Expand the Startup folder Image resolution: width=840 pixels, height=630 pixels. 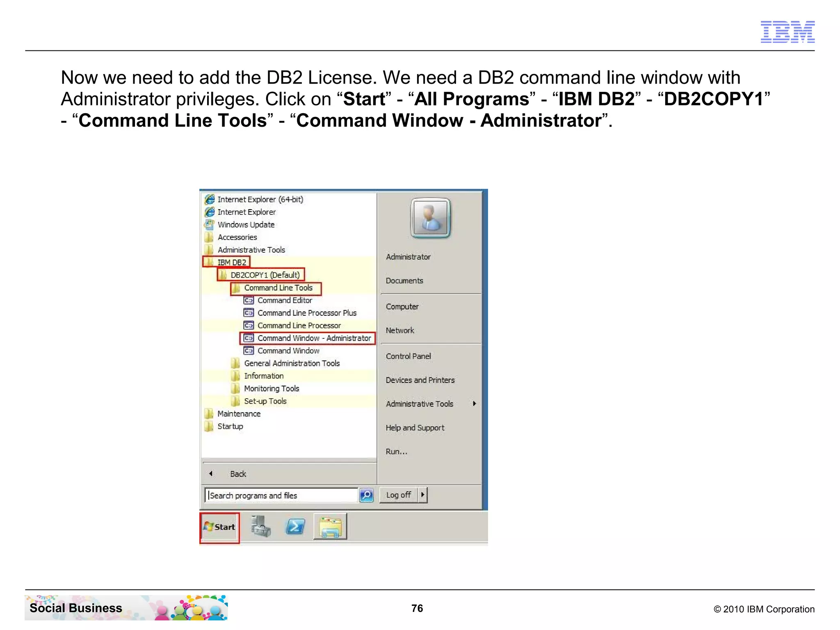[224, 427]
